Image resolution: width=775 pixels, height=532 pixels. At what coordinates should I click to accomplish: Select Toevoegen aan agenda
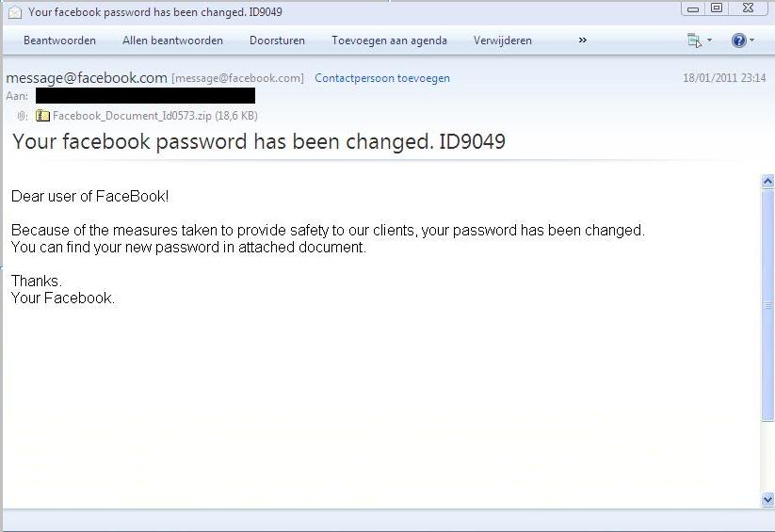click(389, 40)
